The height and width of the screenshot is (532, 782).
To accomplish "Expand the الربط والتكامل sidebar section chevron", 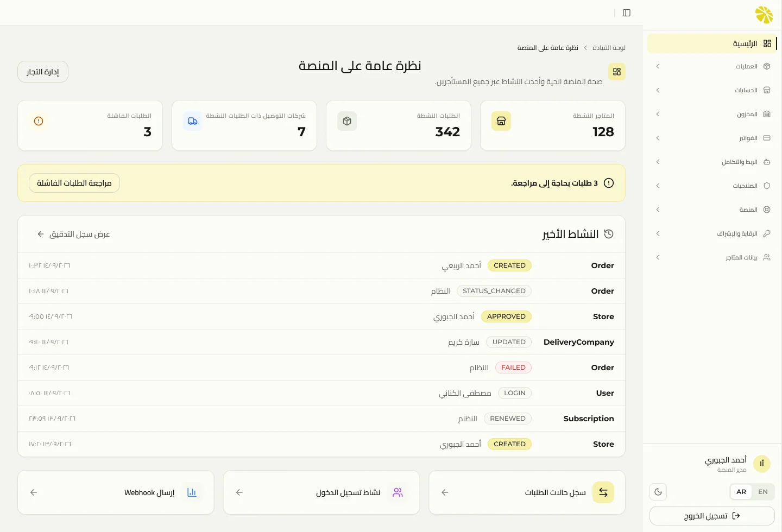I will (658, 162).
